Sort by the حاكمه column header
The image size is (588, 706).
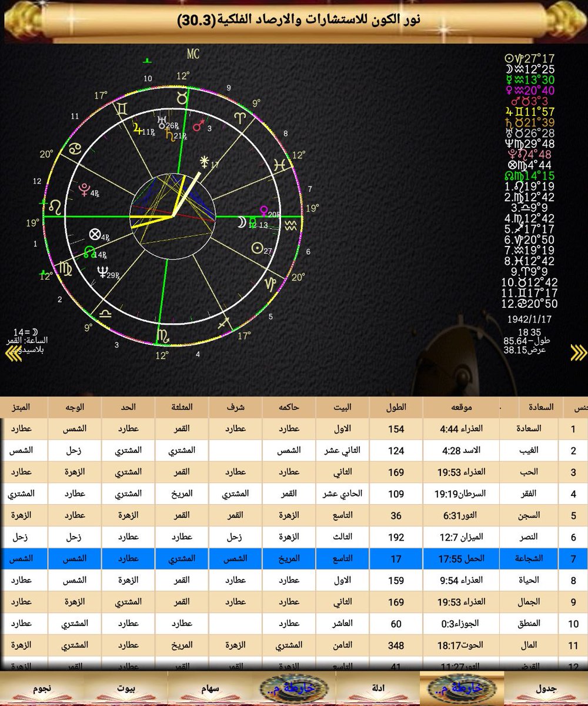(289, 407)
